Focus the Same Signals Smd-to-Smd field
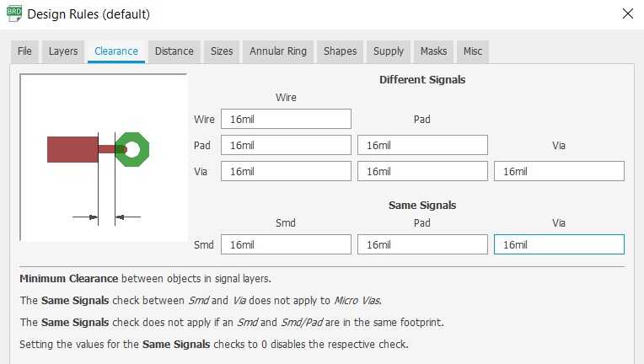 (x=286, y=245)
